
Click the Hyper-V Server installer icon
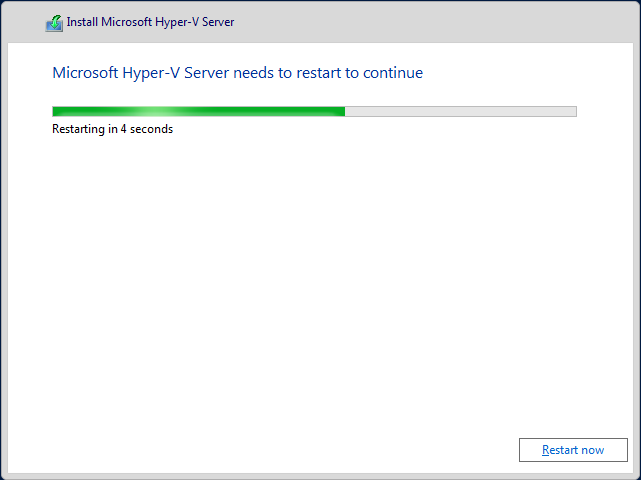tap(54, 23)
